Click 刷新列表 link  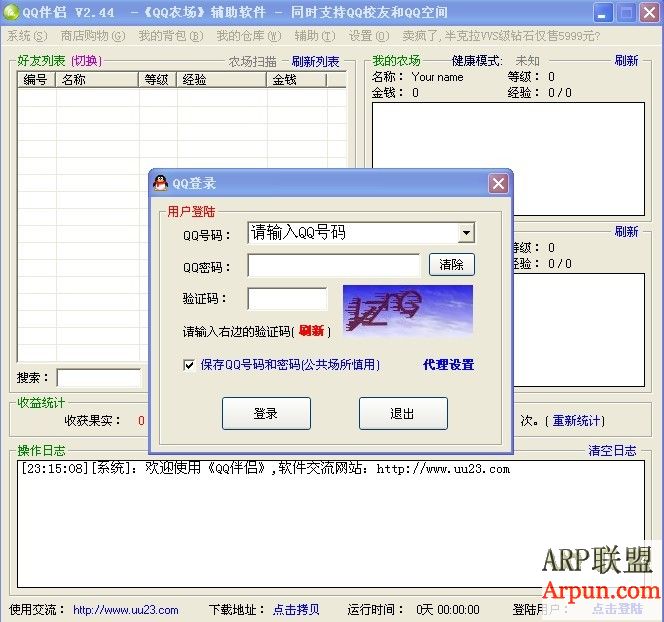pos(315,62)
